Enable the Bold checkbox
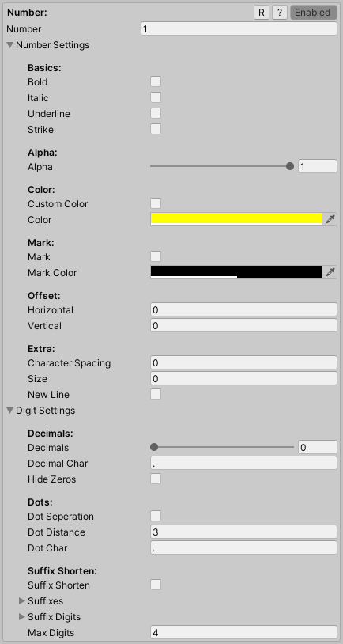 point(156,81)
